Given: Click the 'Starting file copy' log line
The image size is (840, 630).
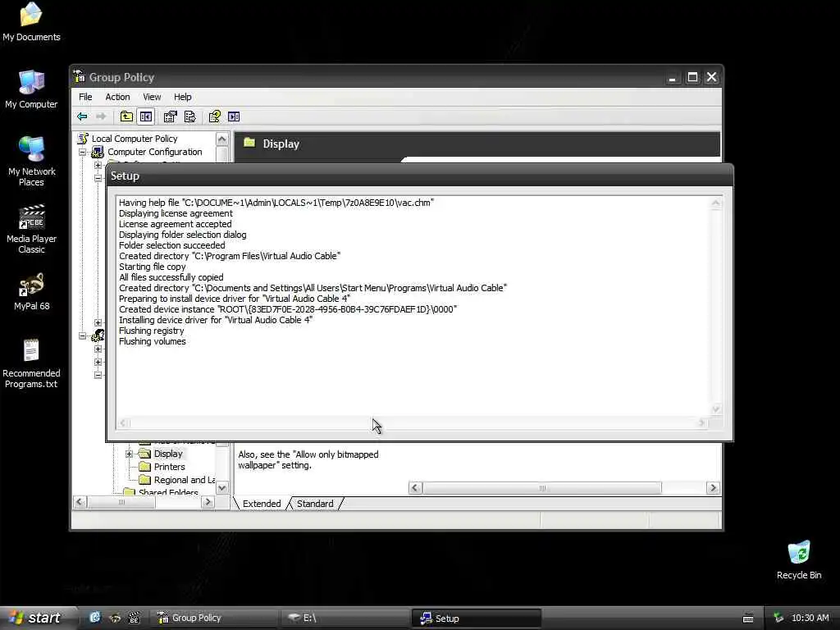Looking at the screenshot, I should 152,267.
